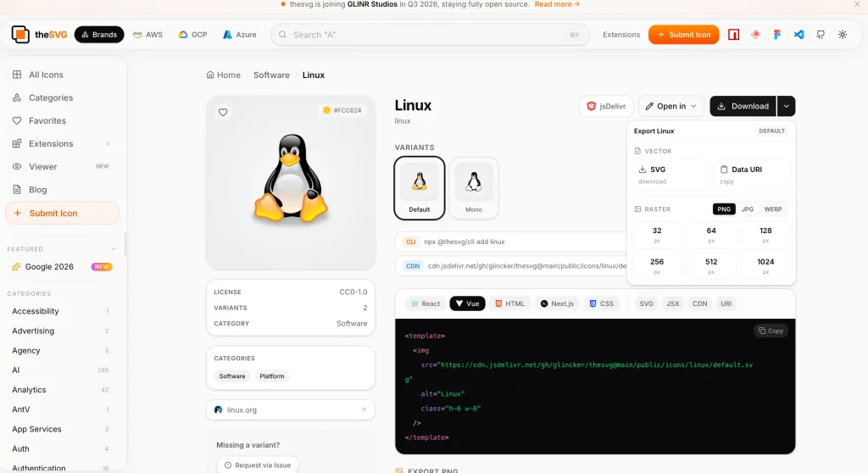Download SVG vector file
Viewport: 868px width, 473px height.
pyautogui.click(x=670, y=175)
